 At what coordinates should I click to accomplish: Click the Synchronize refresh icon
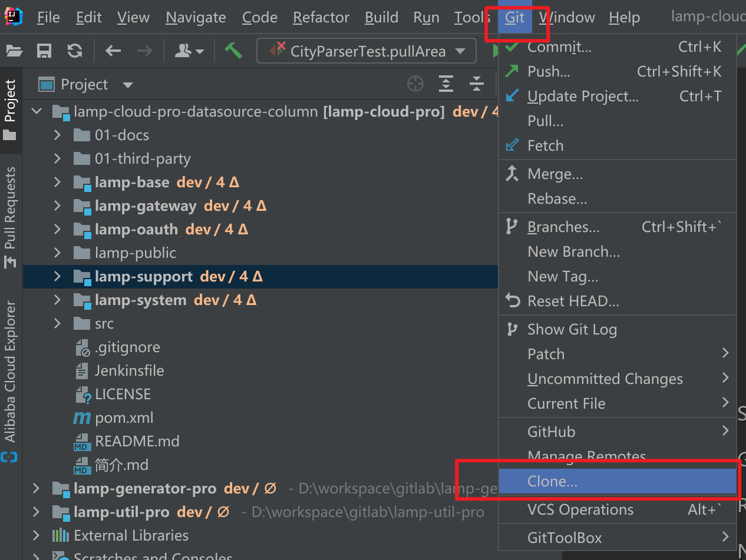point(75,51)
